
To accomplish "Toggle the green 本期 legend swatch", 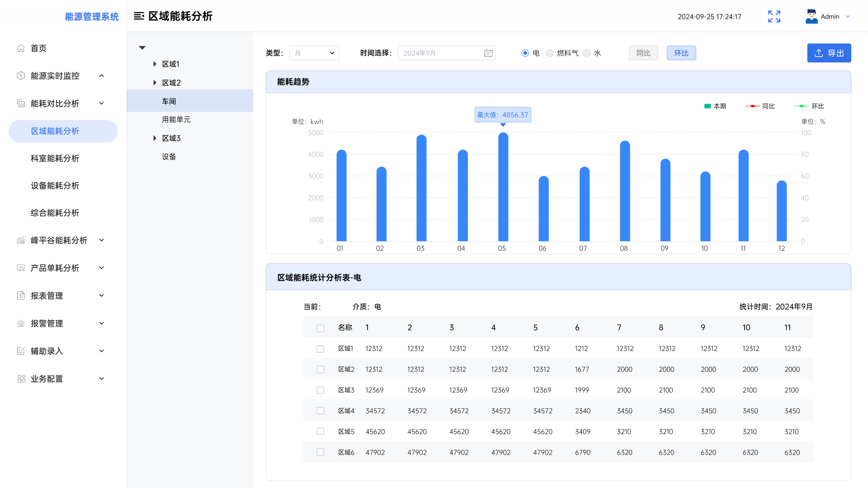I will click(x=708, y=106).
